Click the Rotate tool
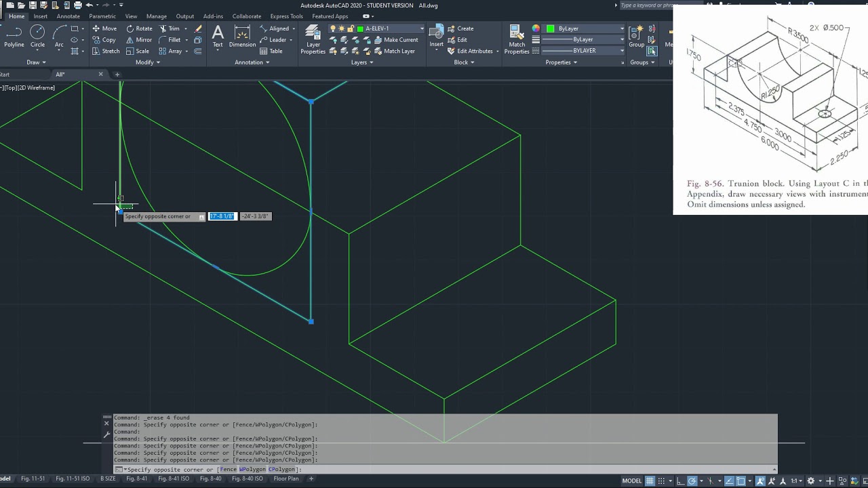This screenshot has height=488, width=868. coord(139,28)
